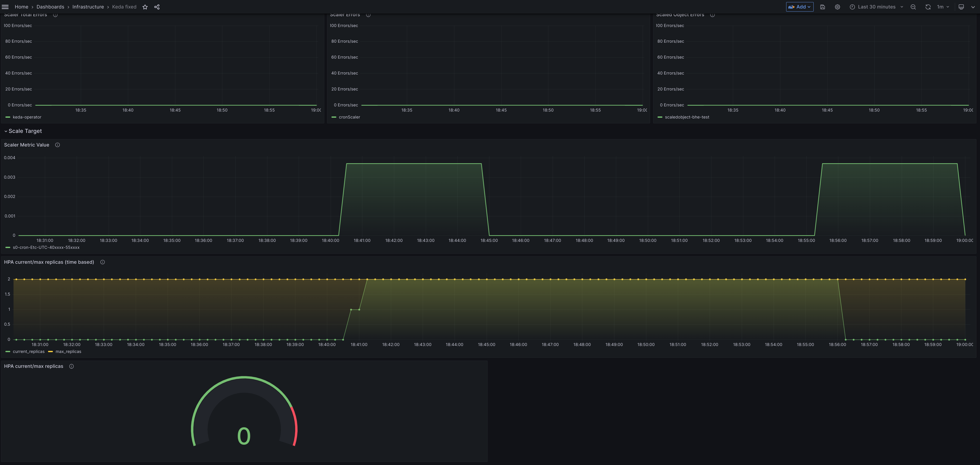Image resolution: width=980 pixels, height=465 pixels.
Task: Save the dashboard
Action: 823,6
